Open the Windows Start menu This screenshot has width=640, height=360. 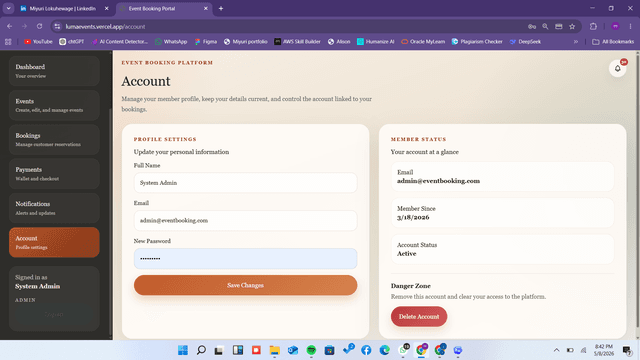[x=183, y=350]
